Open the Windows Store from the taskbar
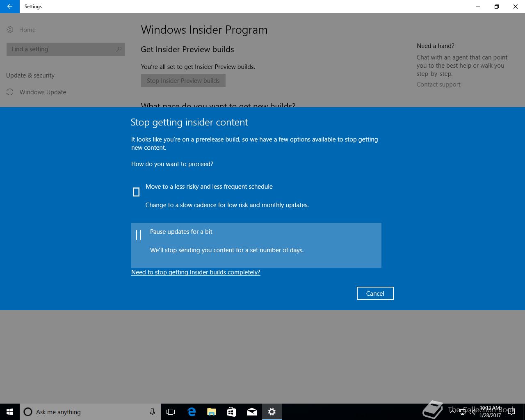Screen dimensions: 525x420 point(231,412)
